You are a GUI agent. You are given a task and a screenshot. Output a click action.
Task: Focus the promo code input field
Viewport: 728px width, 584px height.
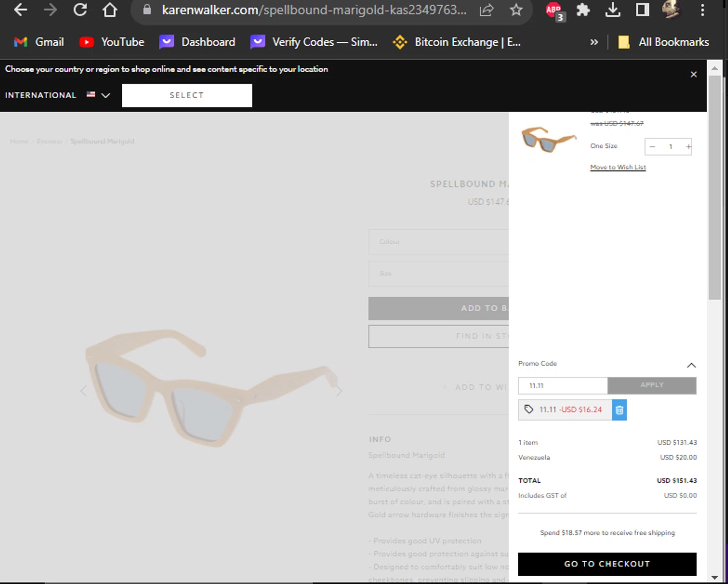tap(563, 385)
